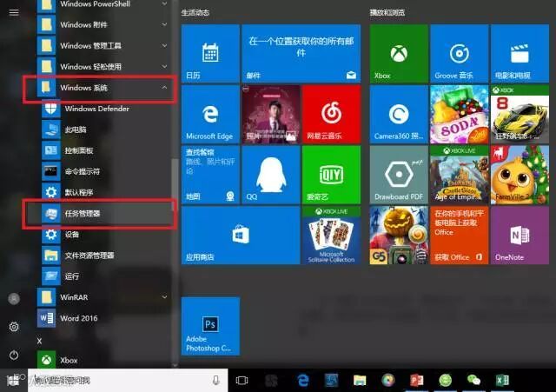Open 运行 dialog entry
556x392 pixels.
coord(106,276)
